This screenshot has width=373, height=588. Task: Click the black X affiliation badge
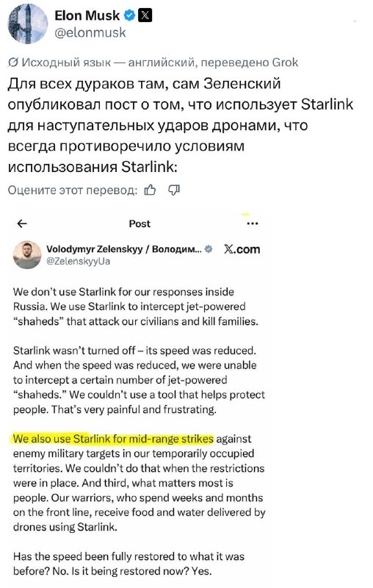coord(145,15)
